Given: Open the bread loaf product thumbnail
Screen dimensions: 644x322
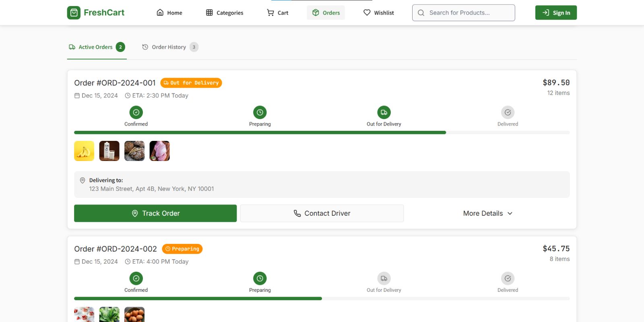Looking at the screenshot, I should [x=134, y=151].
